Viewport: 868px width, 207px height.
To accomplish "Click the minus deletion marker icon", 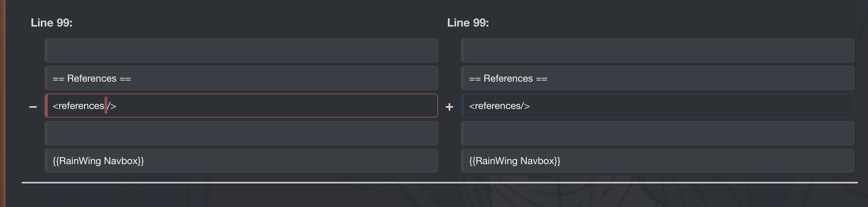I will click(33, 107).
